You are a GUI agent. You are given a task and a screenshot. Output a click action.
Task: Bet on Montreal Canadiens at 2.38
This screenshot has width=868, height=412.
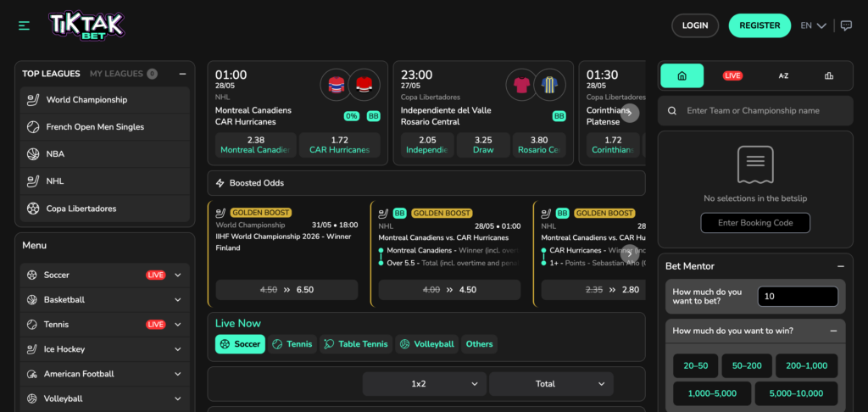coord(256,145)
